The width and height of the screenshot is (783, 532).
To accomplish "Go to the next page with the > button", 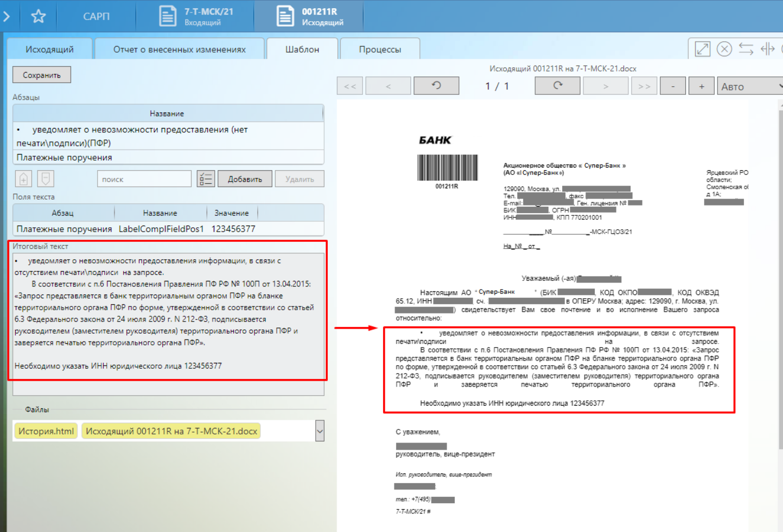I will click(x=606, y=86).
